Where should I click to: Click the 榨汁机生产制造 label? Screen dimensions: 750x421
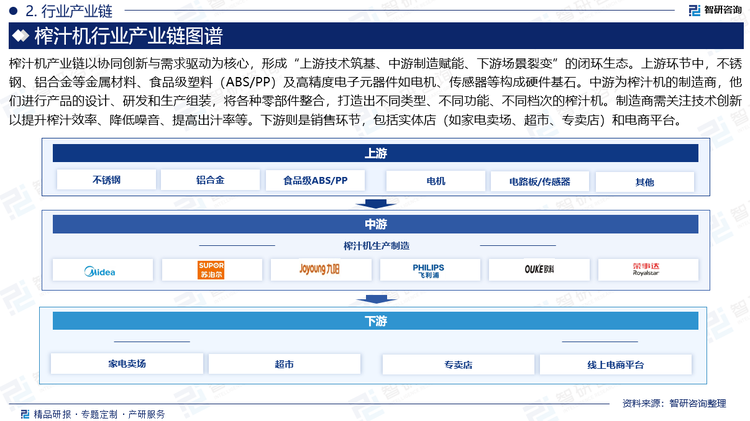click(376, 246)
